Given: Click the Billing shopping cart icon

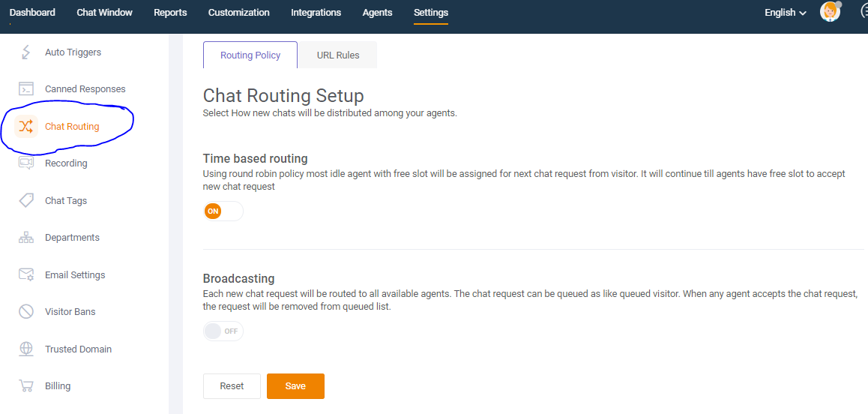Looking at the screenshot, I should pyautogui.click(x=26, y=385).
